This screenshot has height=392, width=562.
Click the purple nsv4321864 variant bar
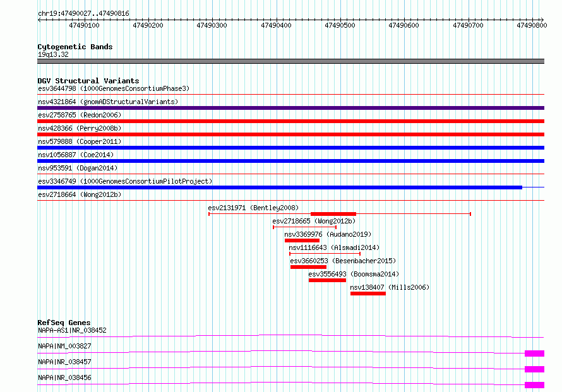(x=290, y=108)
